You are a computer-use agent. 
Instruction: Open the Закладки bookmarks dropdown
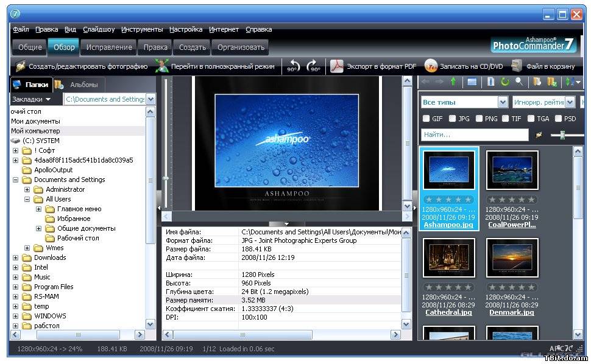pyautogui.click(x=32, y=99)
